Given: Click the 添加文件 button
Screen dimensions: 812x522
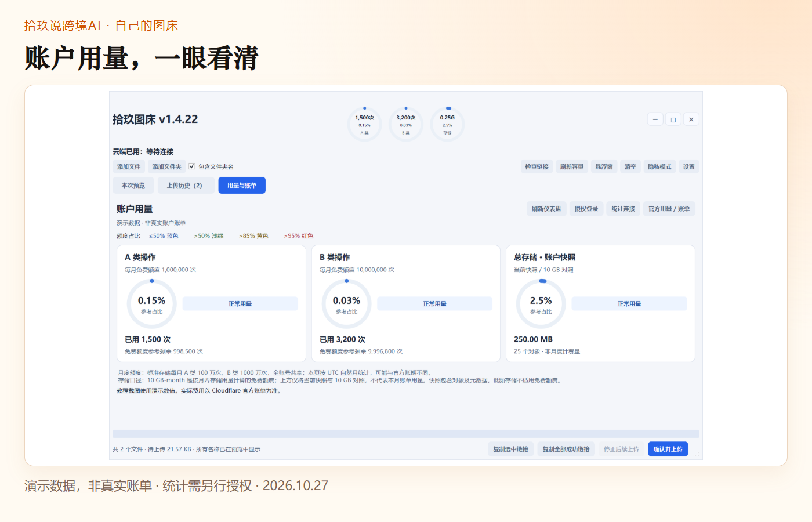Looking at the screenshot, I should pyautogui.click(x=129, y=166).
